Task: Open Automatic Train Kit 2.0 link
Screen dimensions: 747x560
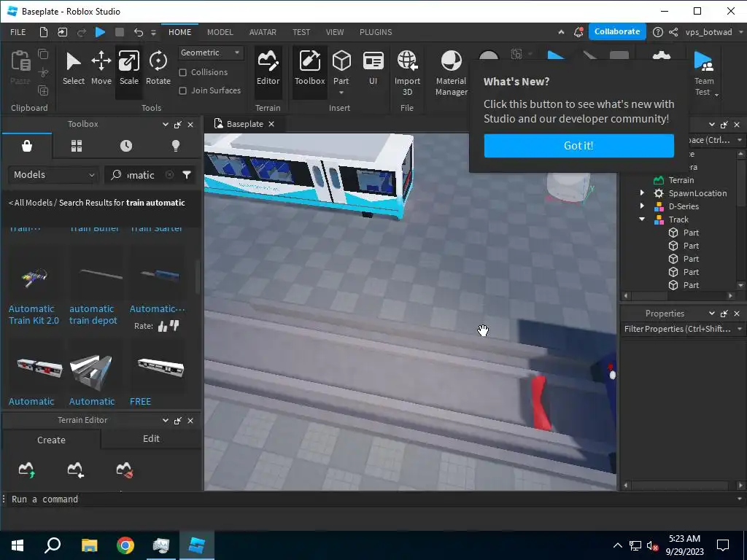Action: click(34, 315)
